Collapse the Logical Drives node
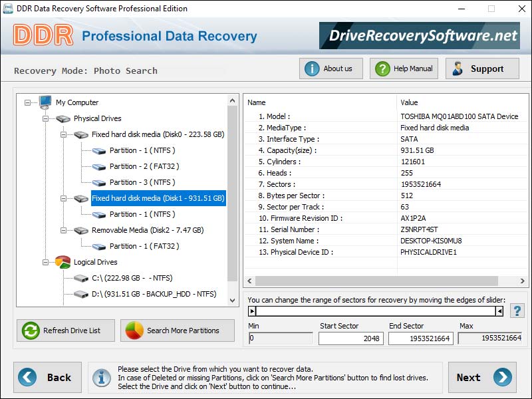The width and height of the screenshot is (532, 399). click(x=45, y=262)
